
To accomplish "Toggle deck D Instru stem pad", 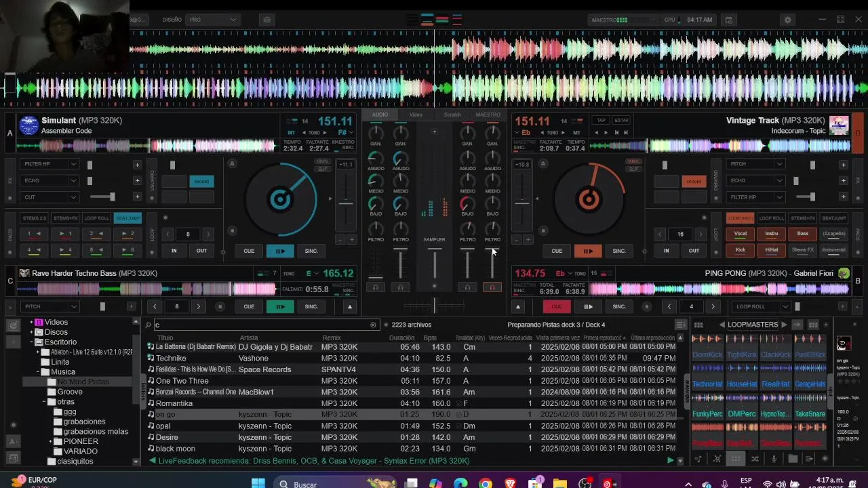I will (x=772, y=234).
